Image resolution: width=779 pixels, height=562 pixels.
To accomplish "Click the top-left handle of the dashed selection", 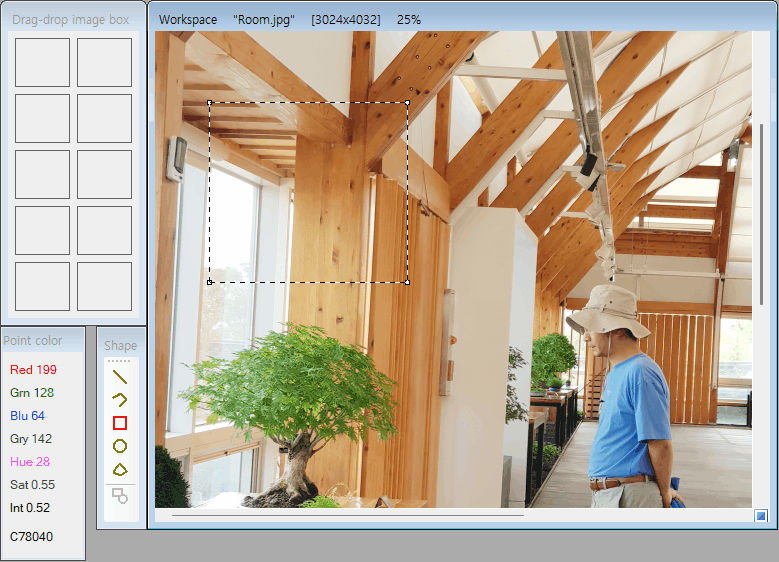I will coord(210,103).
